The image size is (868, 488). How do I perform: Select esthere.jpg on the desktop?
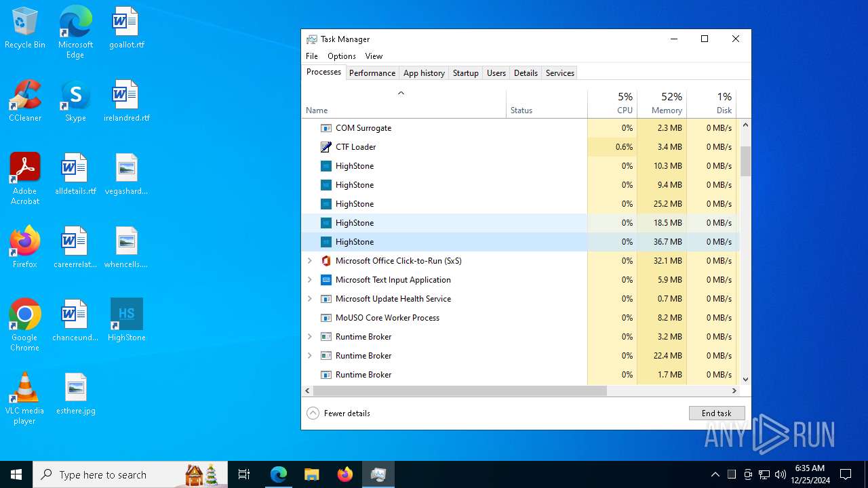click(x=75, y=394)
